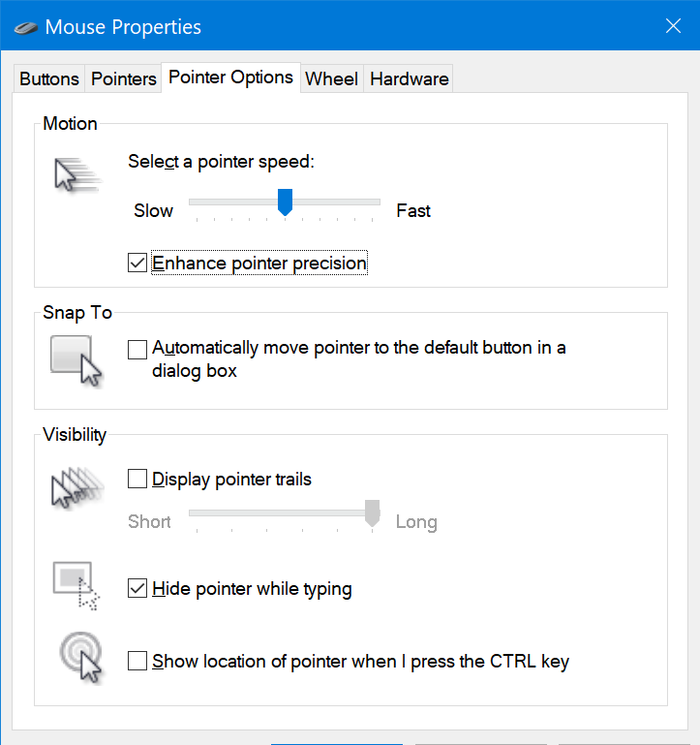Switch to the Buttons tab

point(50,79)
